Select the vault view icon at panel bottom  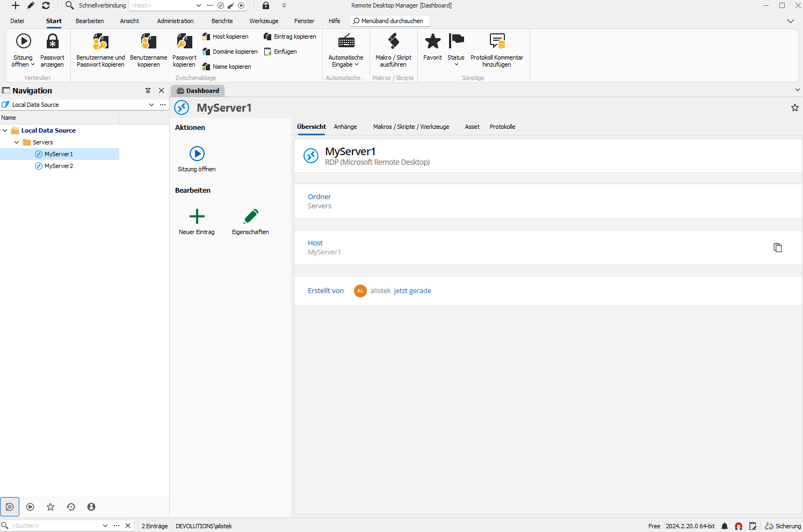click(10, 507)
